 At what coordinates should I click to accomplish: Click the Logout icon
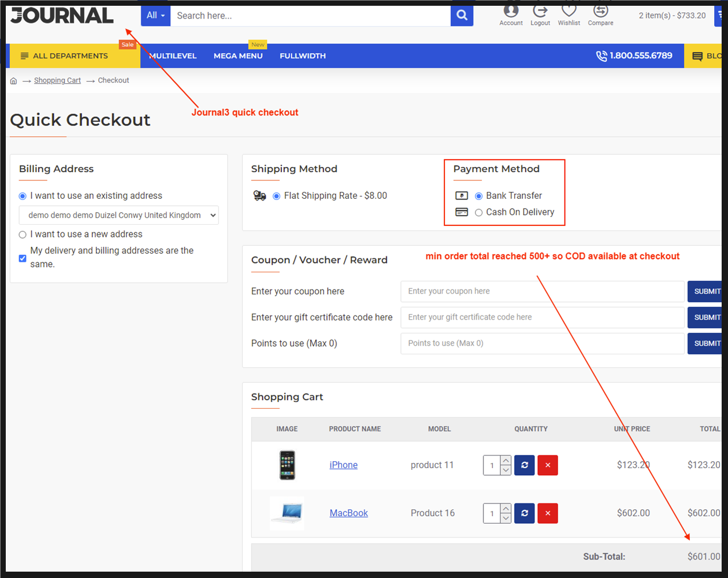coord(540,13)
